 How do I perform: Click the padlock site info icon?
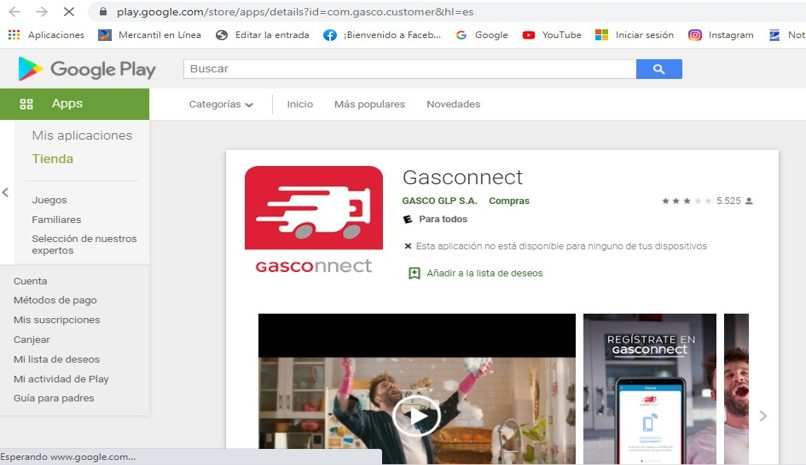103,11
